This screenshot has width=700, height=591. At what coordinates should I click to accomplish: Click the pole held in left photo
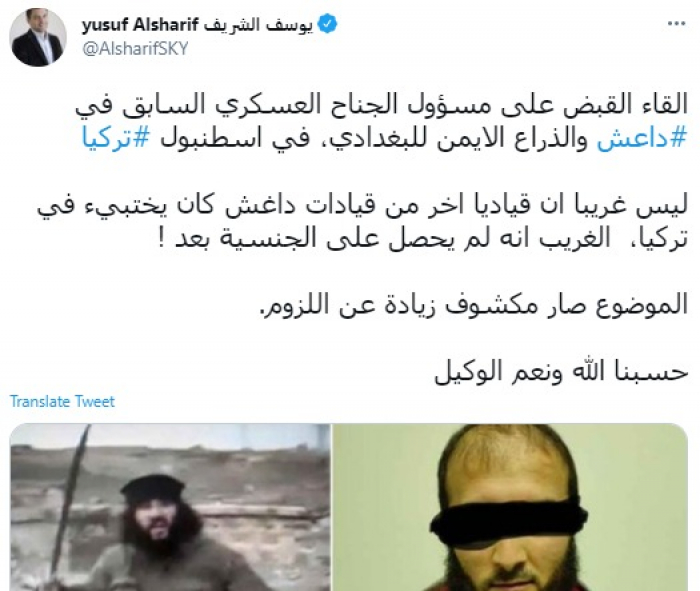(71, 498)
